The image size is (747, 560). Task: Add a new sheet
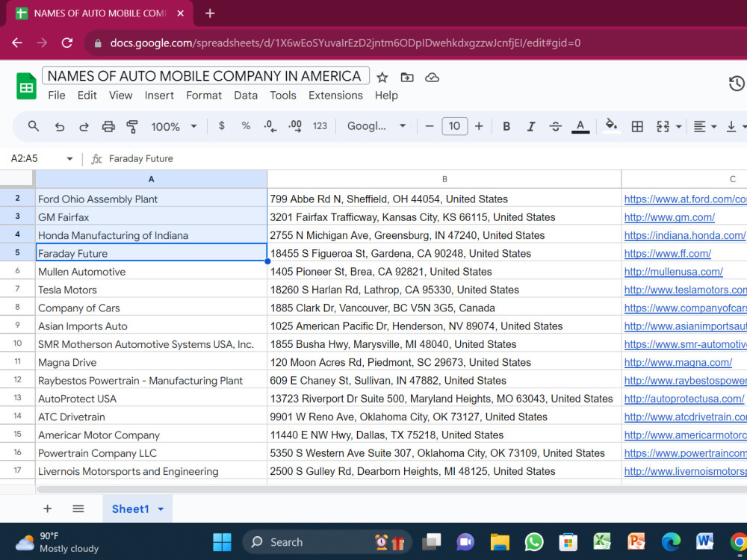47,508
